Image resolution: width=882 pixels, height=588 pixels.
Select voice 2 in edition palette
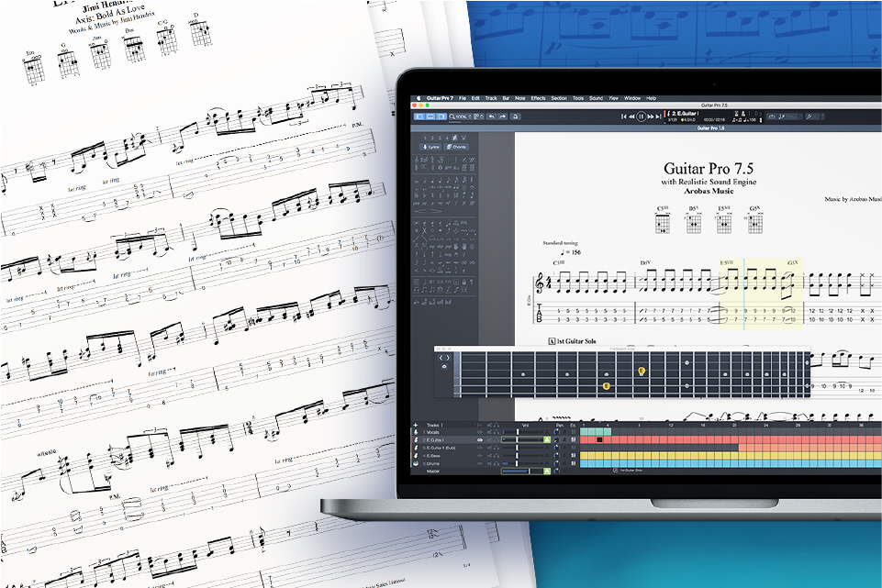click(x=432, y=138)
